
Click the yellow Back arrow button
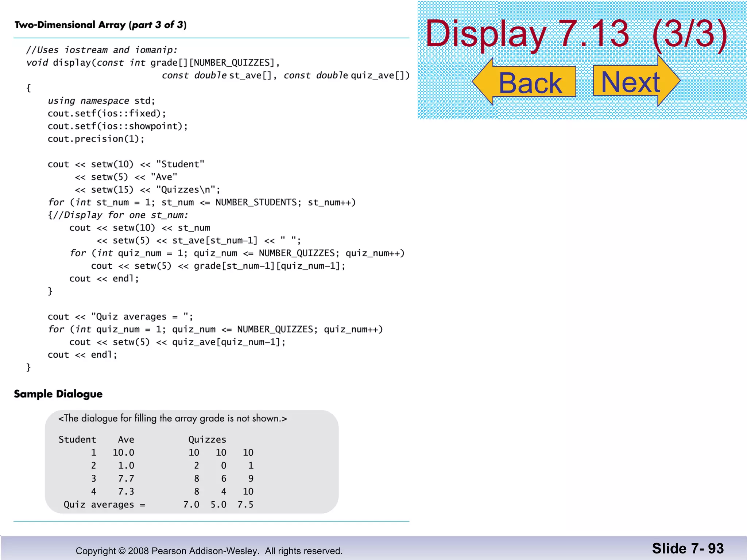524,82
